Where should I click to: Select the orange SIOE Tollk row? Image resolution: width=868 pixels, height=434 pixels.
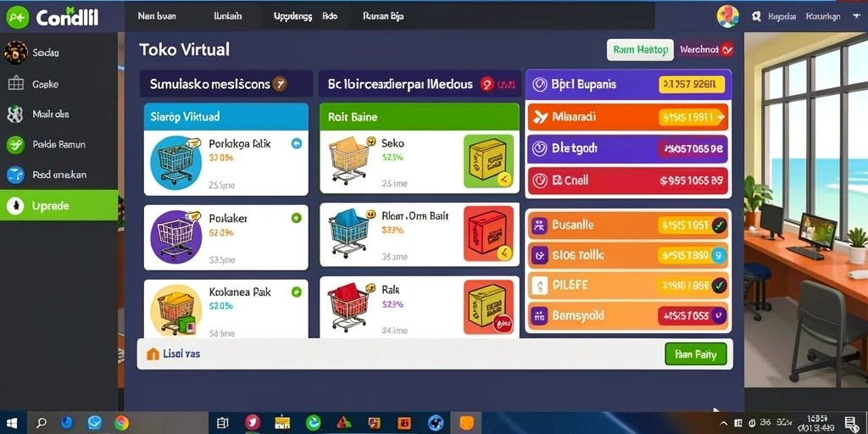click(627, 255)
